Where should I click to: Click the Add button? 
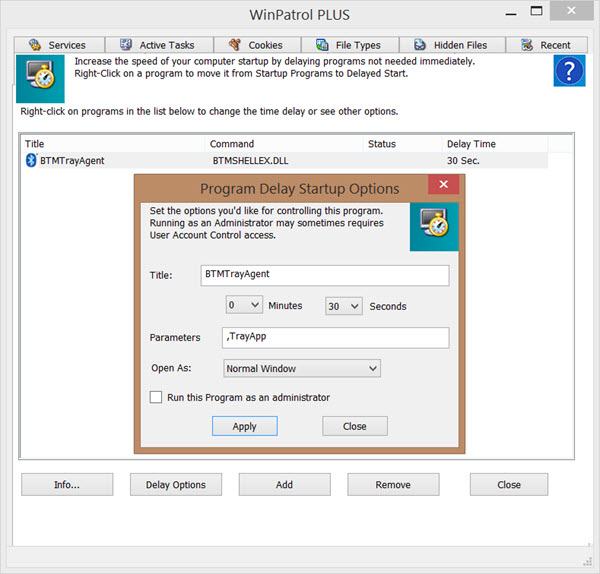(284, 484)
